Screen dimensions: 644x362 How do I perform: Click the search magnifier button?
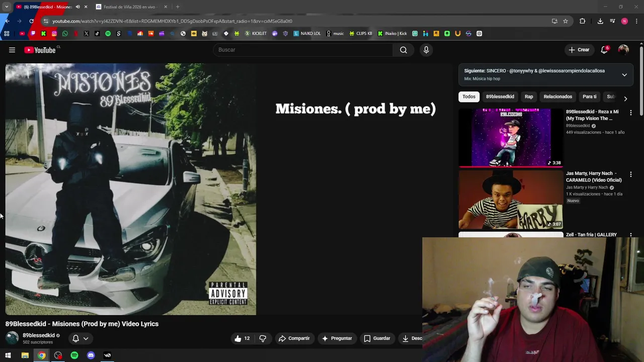[404, 50]
